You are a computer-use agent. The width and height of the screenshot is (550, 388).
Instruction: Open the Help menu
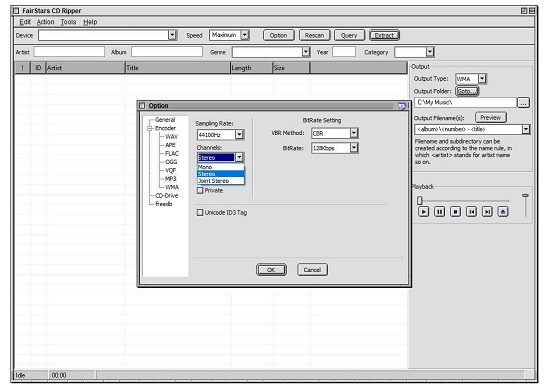pos(90,22)
